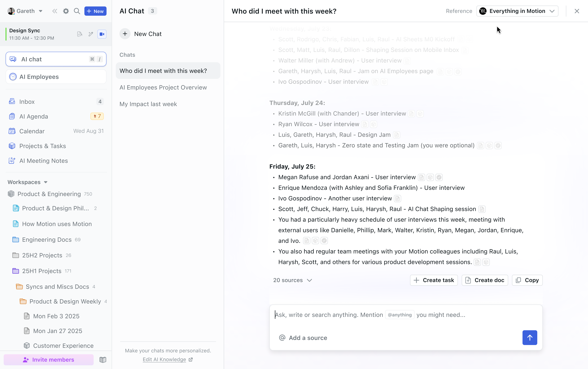588x369 pixels.
Task: Expand the 20 sources list
Action: 293,280
